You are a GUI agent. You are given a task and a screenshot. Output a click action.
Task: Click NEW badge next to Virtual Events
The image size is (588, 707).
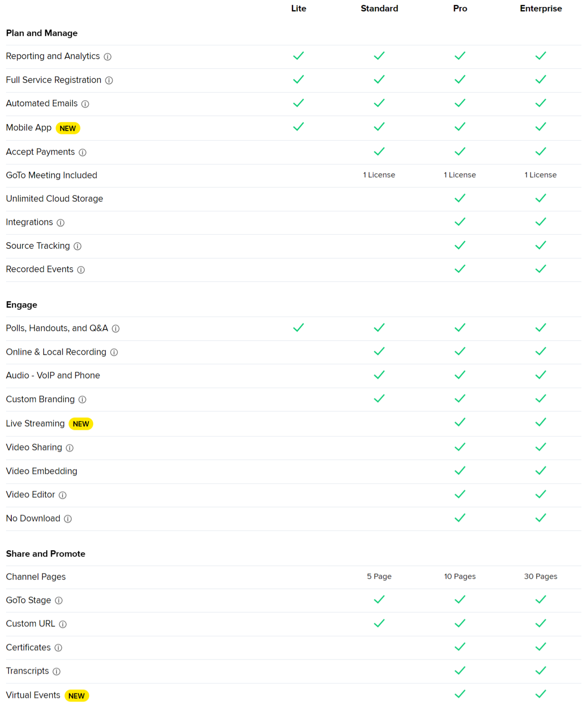tap(76, 696)
